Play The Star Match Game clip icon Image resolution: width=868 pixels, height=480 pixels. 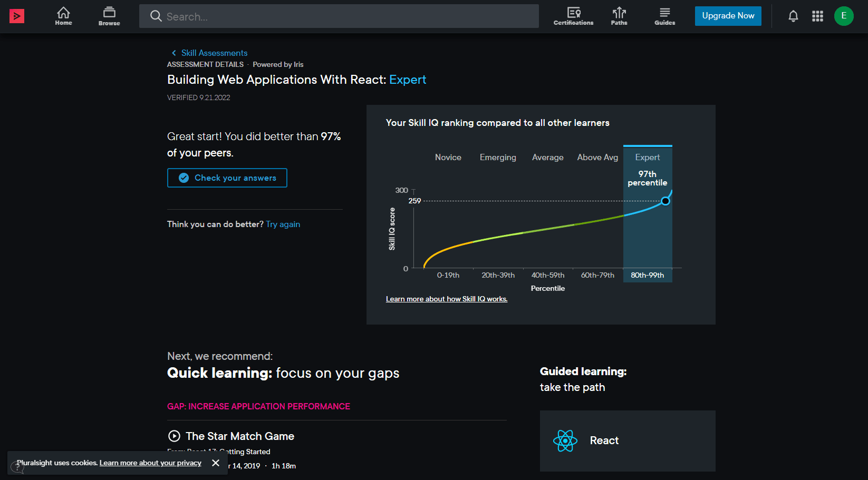tap(174, 436)
